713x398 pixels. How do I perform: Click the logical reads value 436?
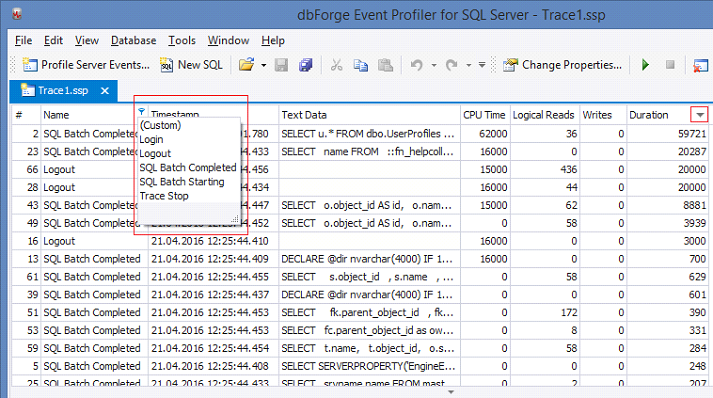point(568,170)
